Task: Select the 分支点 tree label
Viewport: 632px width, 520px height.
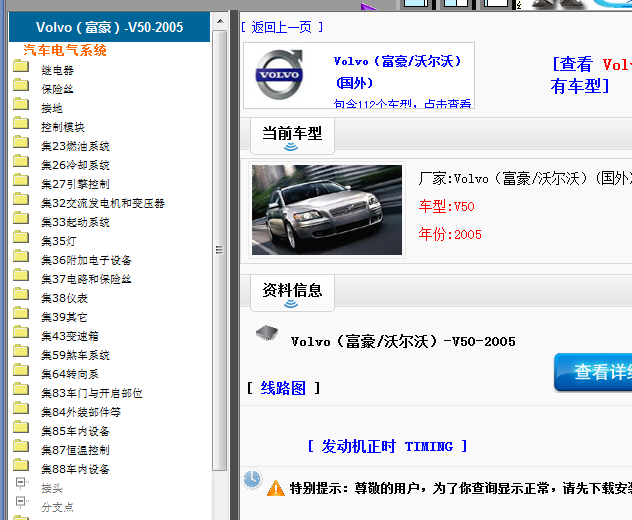Action: tap(57, 507)
